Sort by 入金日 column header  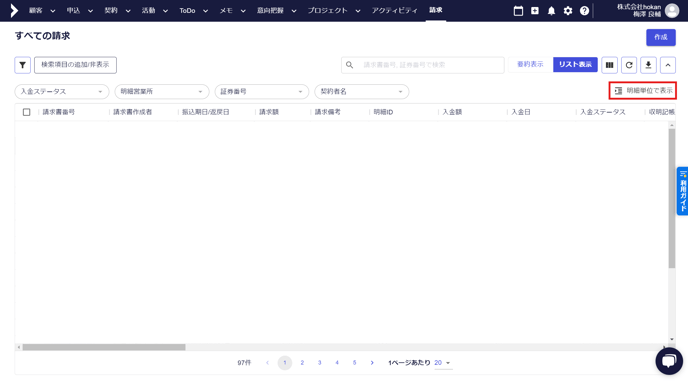pos(521,112)
